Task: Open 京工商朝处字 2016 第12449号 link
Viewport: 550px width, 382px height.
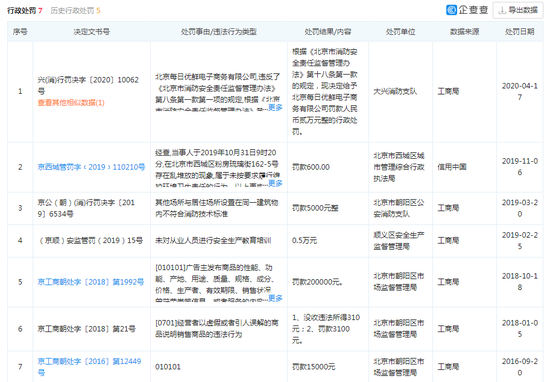Action: (89, 367)
